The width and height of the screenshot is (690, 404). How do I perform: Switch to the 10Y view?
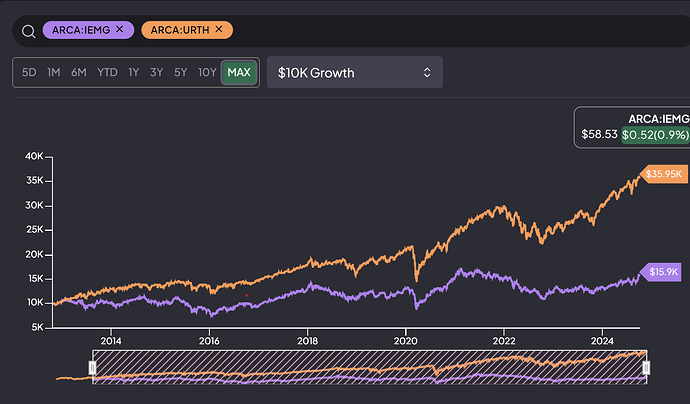pos(206,72)
